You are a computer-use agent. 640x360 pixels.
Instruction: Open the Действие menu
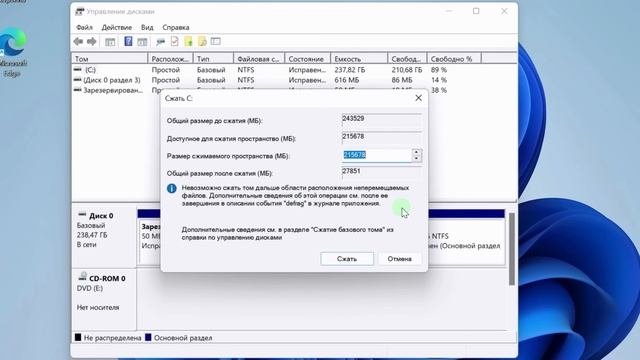point(117,27)
